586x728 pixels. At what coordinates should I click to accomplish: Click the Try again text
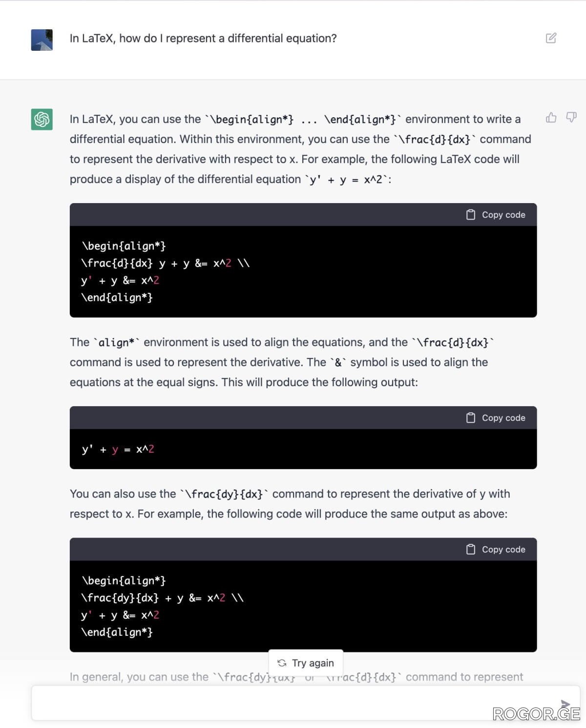pos(313,663)
